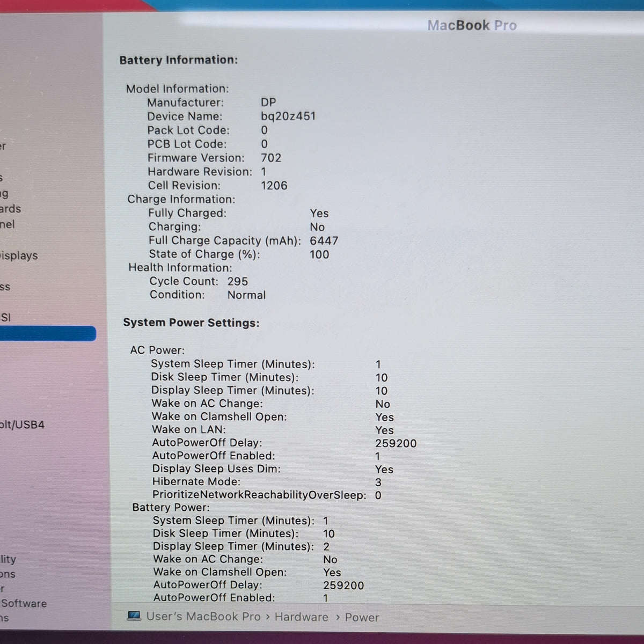
Task: Select the Manufacturer value DP
Action: tap(268, 102)
